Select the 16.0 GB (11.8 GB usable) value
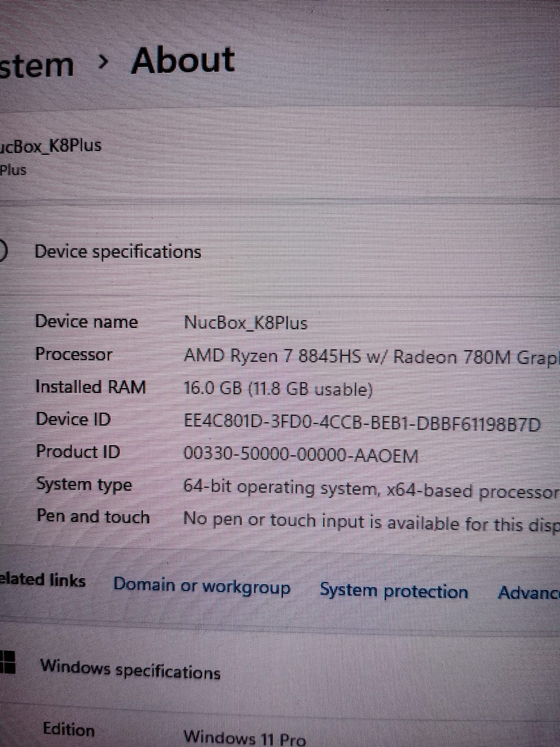This screenshot has height=747, width=560. pos(278,389)
